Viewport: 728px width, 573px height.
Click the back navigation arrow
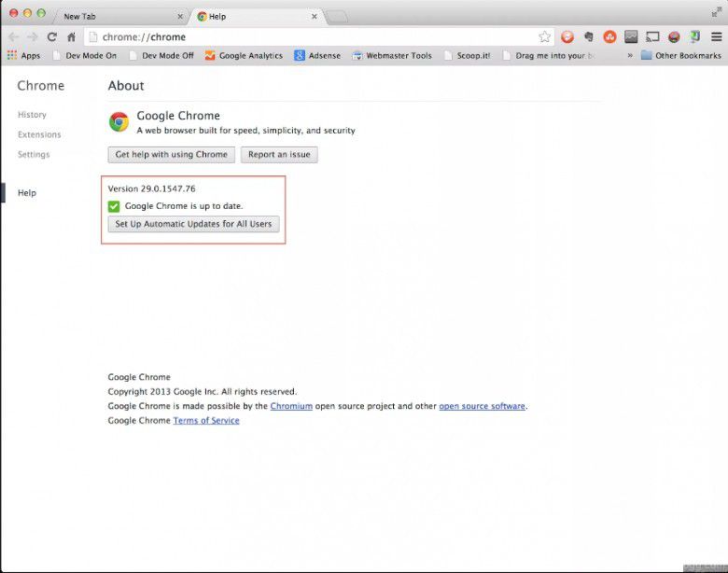(x=13, y=37)
